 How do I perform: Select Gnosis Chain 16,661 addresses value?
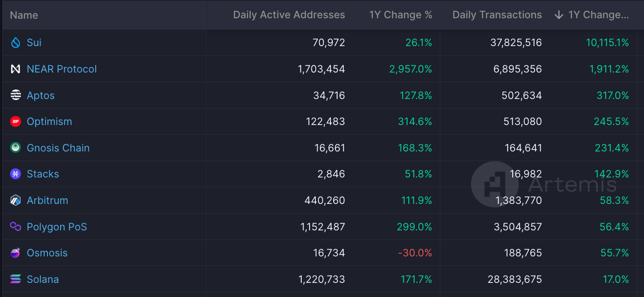coord(330,148)
